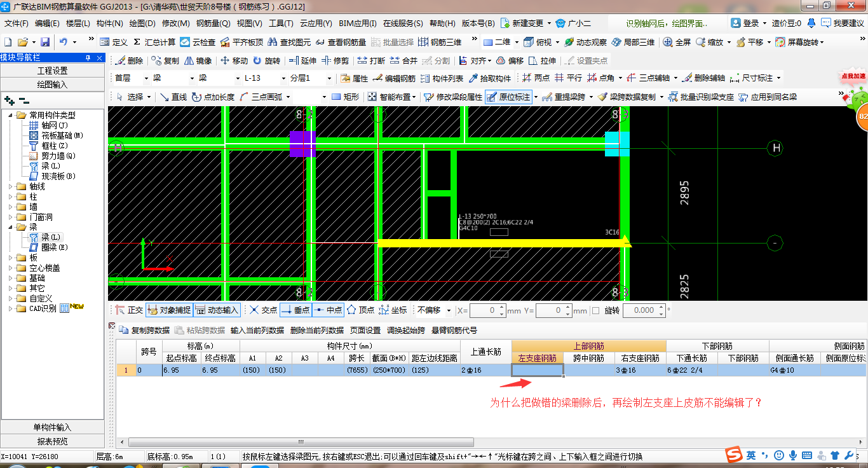
Task: Toggle 顶点 vertex snap
Action: (360, 310)
